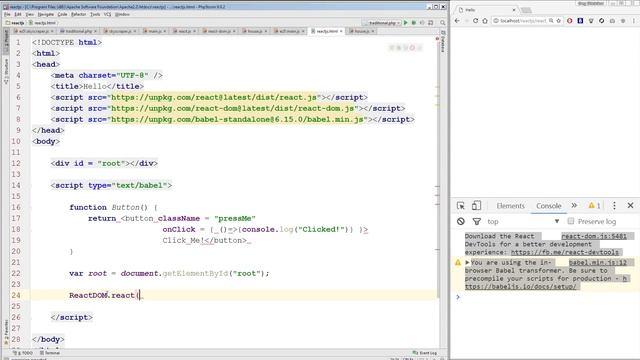Click the reactjs.html breadcrumb in navigation bar
640x360 pixels.
point(42,23)
